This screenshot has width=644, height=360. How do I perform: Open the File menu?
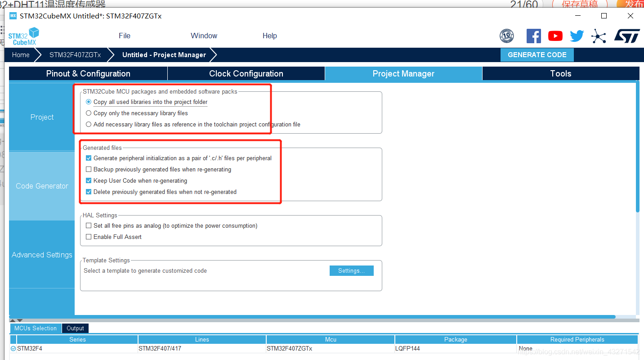125,36
